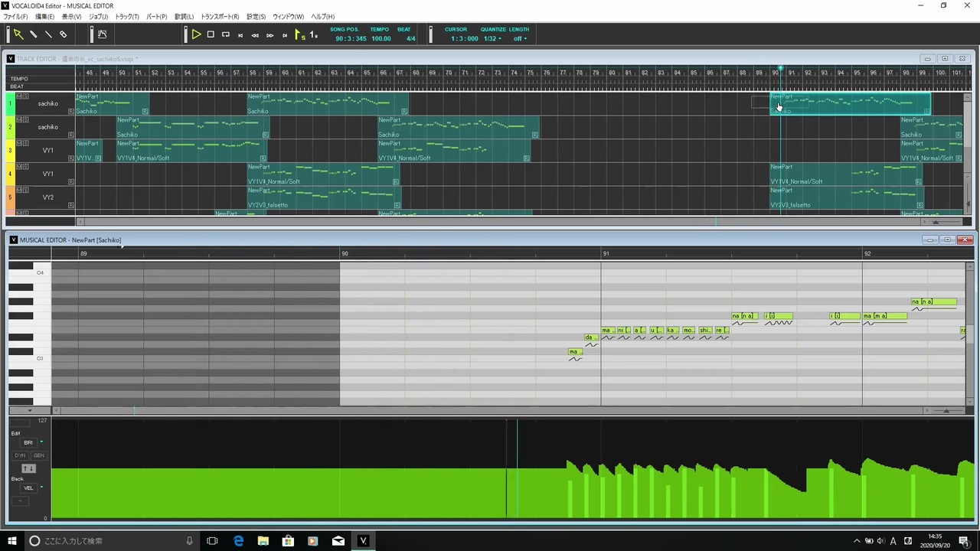Select the note 'na [n a]' at bar 92
980x551 pixels.
933,302
